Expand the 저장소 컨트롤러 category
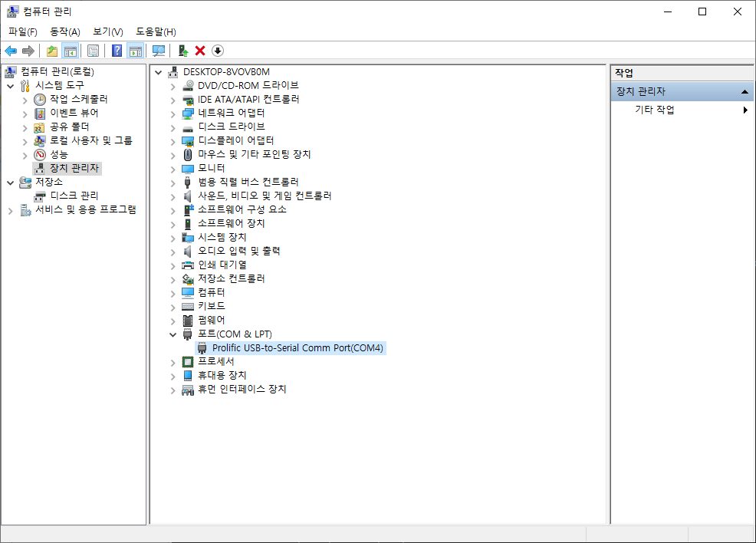The width and height of the screenshot is (756, 543). [173, 279]
